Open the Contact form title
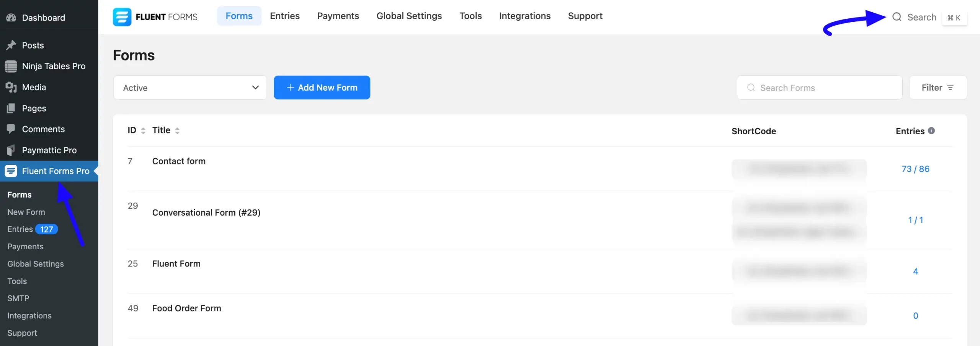The width and height of the screenshot is (980, 346). [179, 161]
